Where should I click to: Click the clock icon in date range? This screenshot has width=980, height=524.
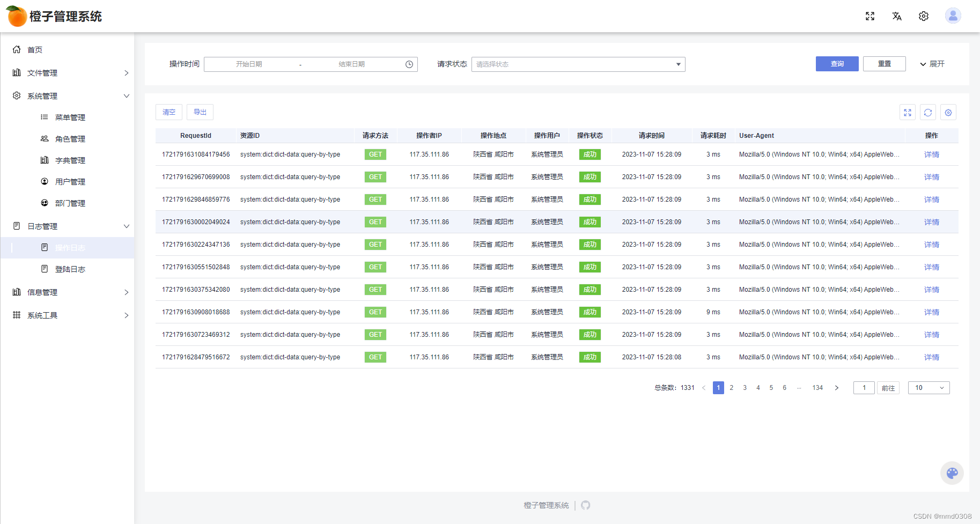tap(409, 64)
